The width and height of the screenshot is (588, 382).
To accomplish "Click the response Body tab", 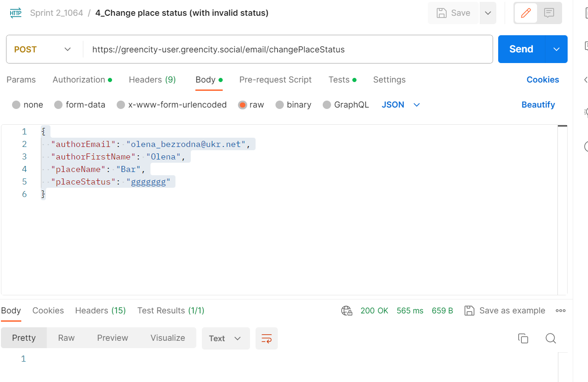I will tap(11, 311).
